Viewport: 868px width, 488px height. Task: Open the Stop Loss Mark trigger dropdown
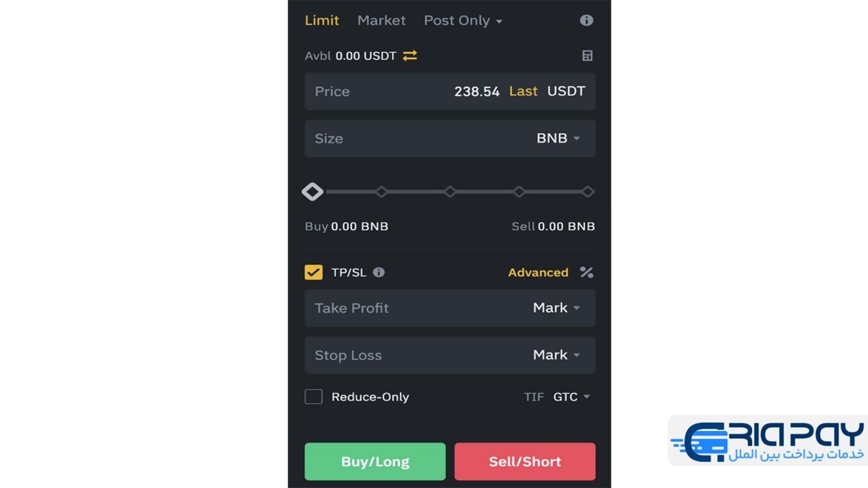click(557, 354)
